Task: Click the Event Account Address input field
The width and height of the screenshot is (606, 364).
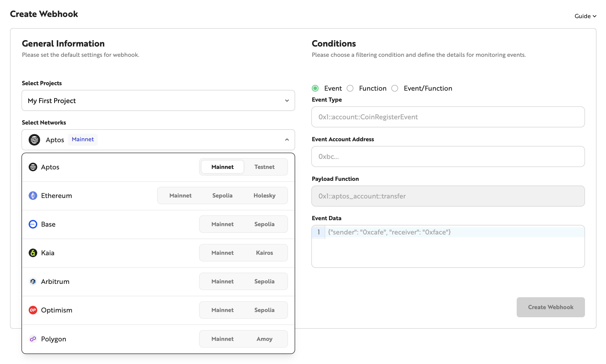Action: coord(448,156)
